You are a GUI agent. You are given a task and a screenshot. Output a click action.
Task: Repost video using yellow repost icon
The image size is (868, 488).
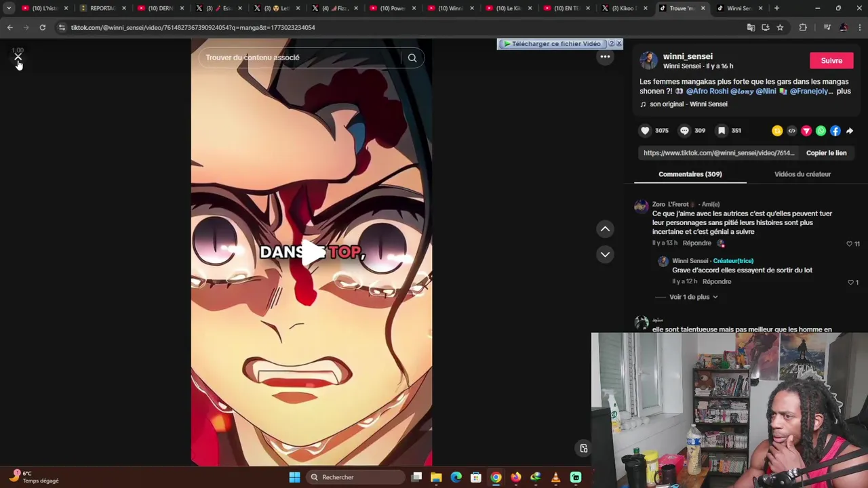tap(777, 131)
